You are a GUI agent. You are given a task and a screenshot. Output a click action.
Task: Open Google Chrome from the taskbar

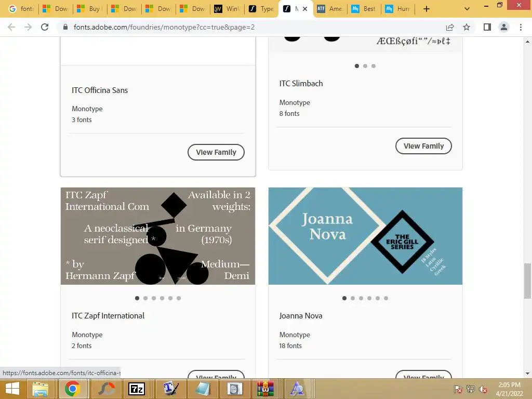pos(72,389)
